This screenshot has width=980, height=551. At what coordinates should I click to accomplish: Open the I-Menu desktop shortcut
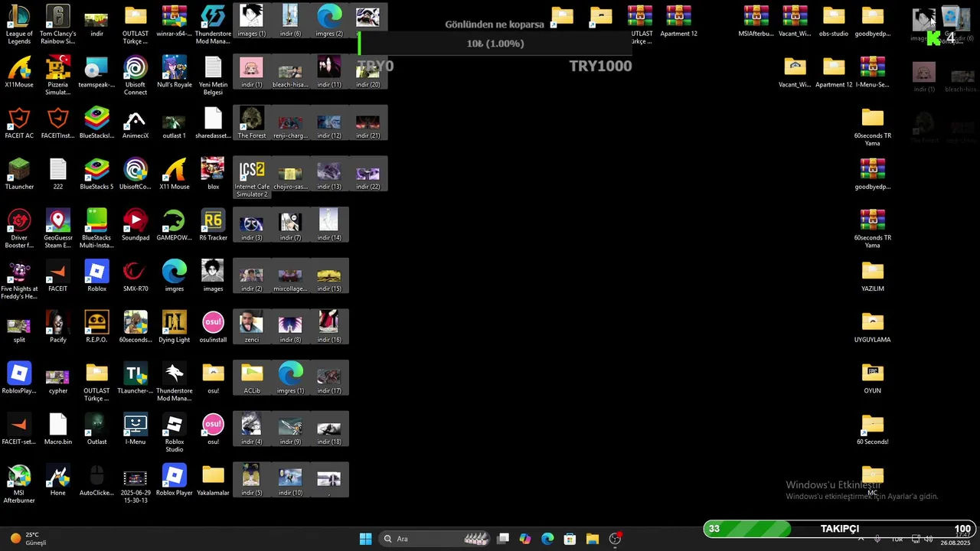click(136, 429)
